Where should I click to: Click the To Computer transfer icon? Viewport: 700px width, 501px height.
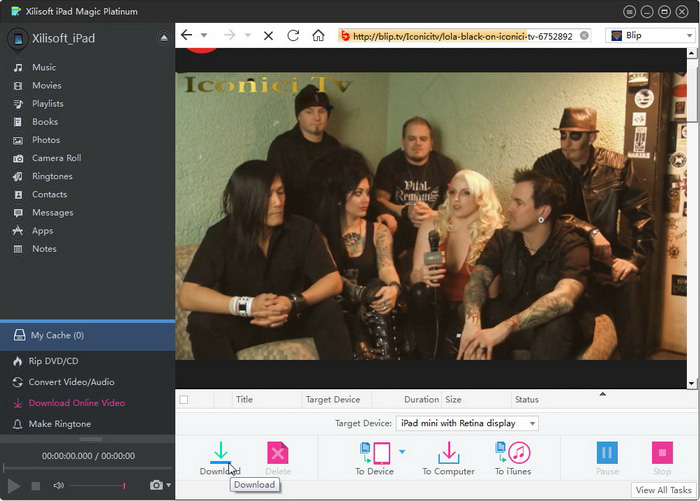pos(447,456)
